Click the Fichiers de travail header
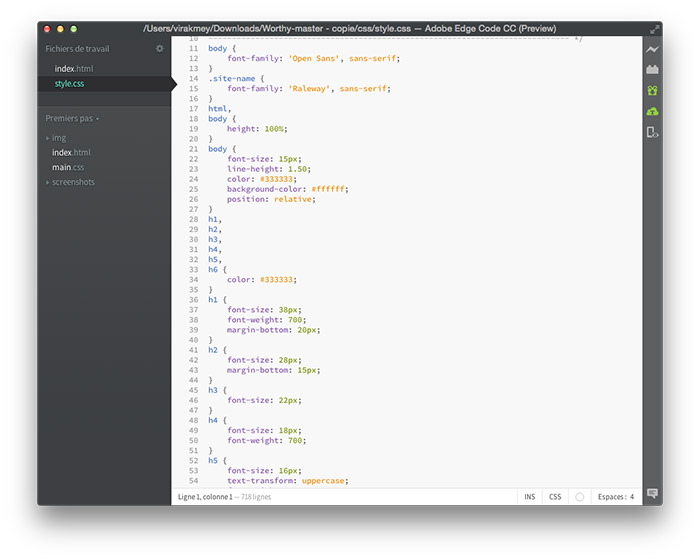The width and height of the screenshot is (700, 559). click(77, 49)
